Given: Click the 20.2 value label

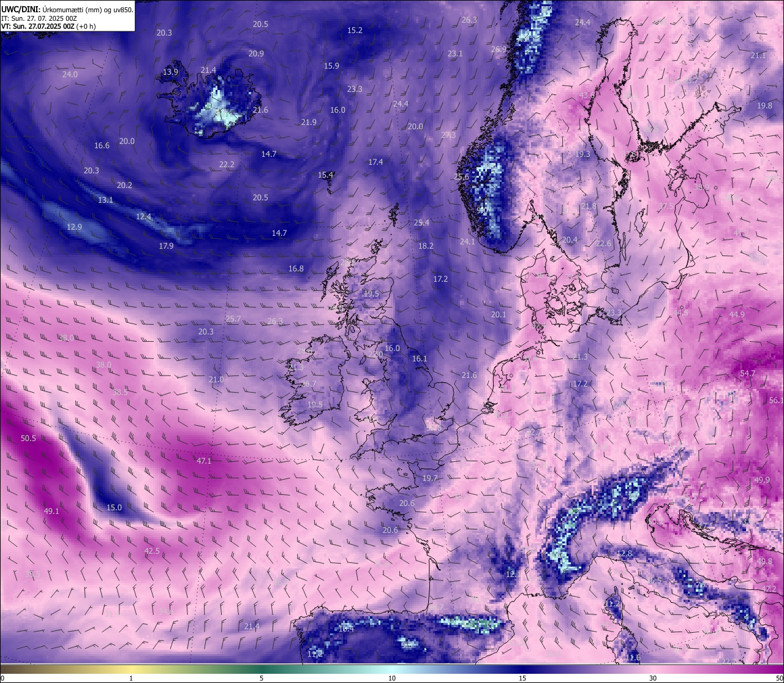Looking at the screenshot, I should (124, 185).
